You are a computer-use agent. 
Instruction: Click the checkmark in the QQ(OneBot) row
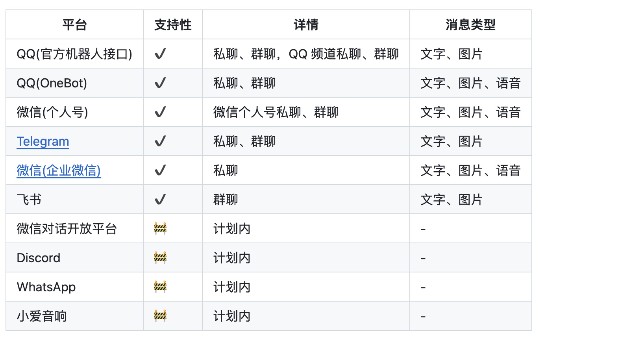[x=160, y=83]
